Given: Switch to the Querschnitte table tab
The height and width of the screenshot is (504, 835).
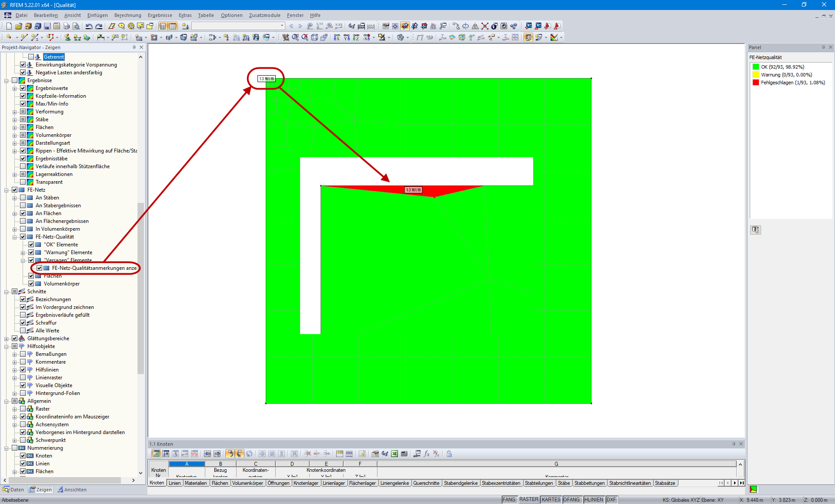Looking at the screenshot, I should [427, 483].
